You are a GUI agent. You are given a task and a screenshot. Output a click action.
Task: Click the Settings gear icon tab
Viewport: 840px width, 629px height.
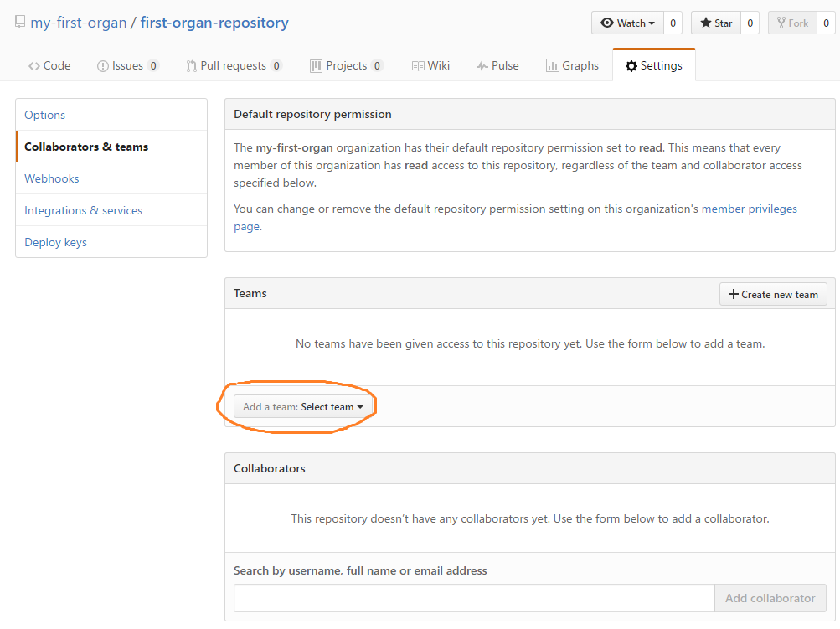pyautogui.click(x=631, y=66)
